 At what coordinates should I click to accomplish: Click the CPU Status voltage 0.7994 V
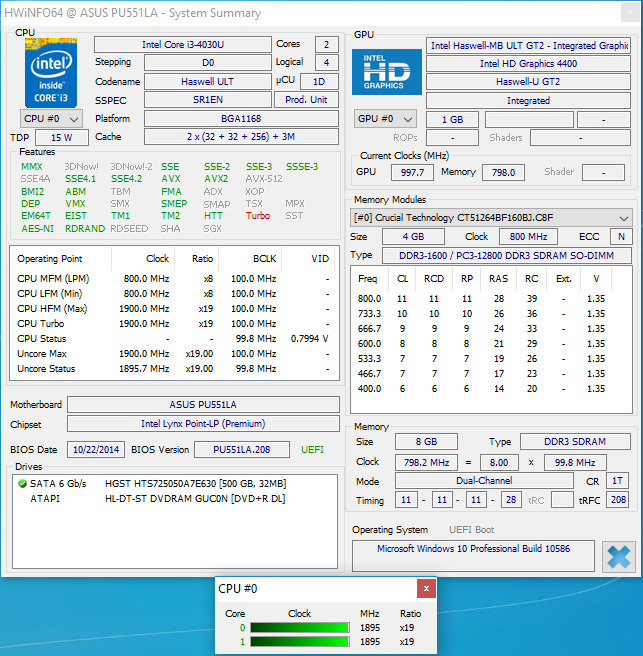310,339
